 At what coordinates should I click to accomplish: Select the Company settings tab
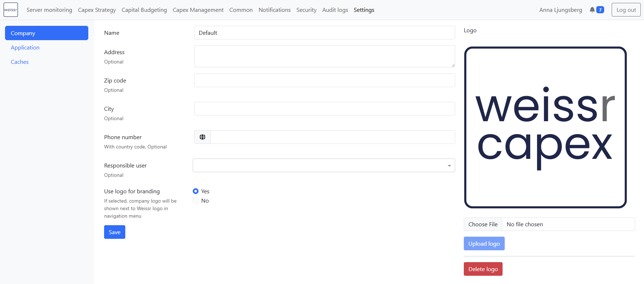click(x=47, y=33)
